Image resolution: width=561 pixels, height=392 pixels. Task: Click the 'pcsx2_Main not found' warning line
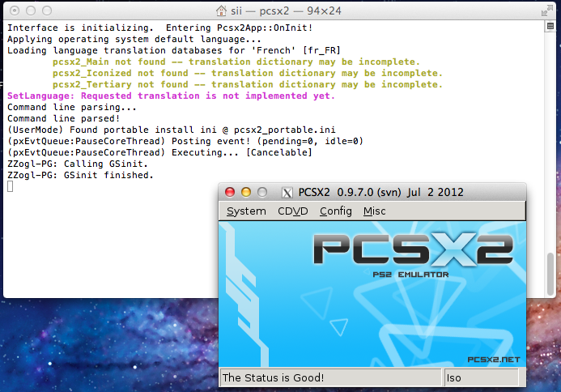click(236, 62)
